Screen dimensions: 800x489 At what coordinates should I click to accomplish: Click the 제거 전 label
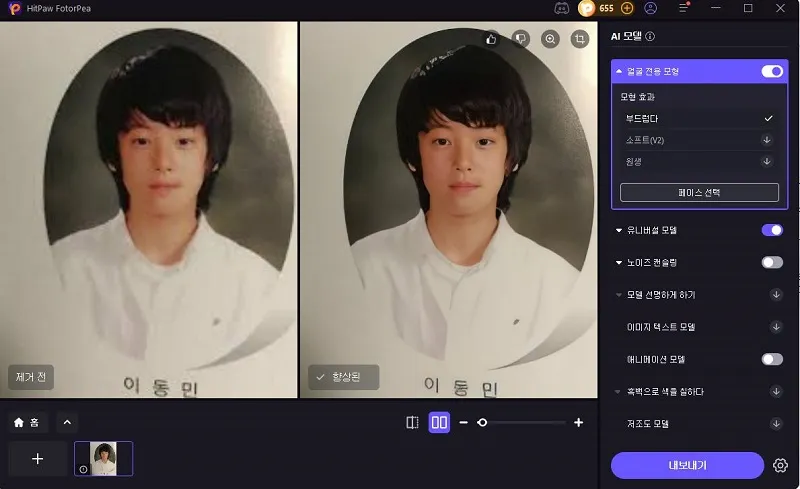click(x=31, y=377)
